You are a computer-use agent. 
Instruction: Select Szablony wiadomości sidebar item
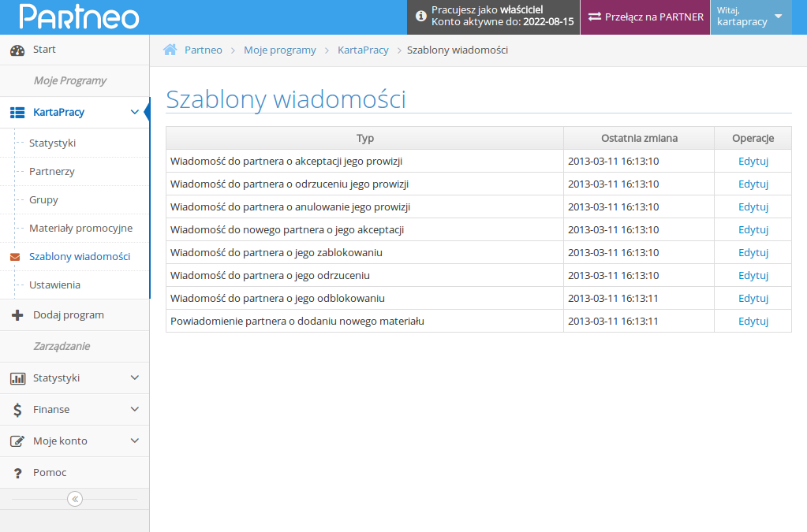coord(75,256)
